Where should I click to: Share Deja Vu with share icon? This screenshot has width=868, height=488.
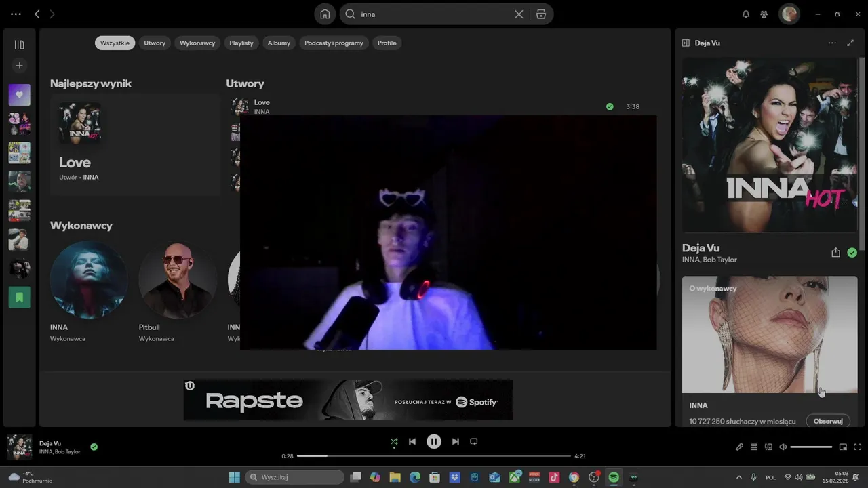click(835, 253)
